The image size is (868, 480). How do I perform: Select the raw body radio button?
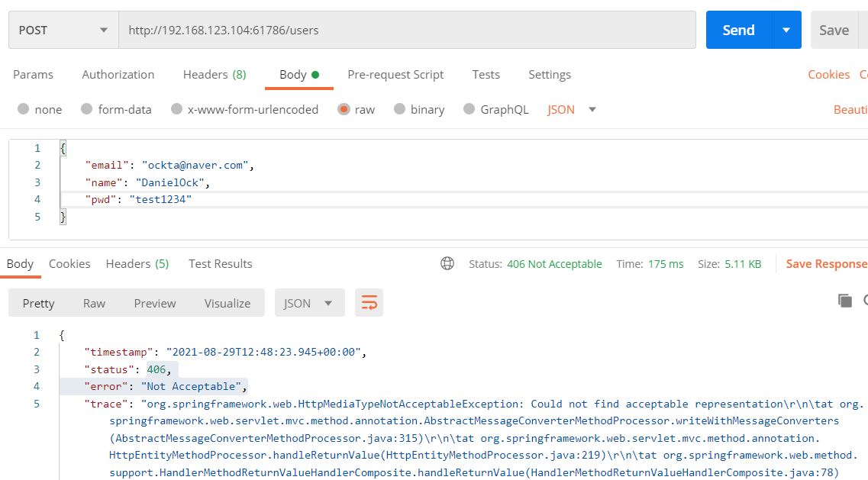344,110
